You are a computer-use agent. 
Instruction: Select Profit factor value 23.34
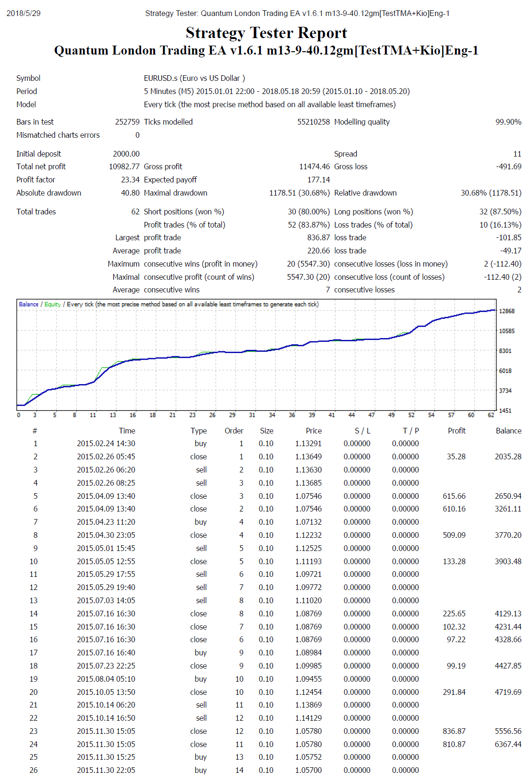(130, 180)
